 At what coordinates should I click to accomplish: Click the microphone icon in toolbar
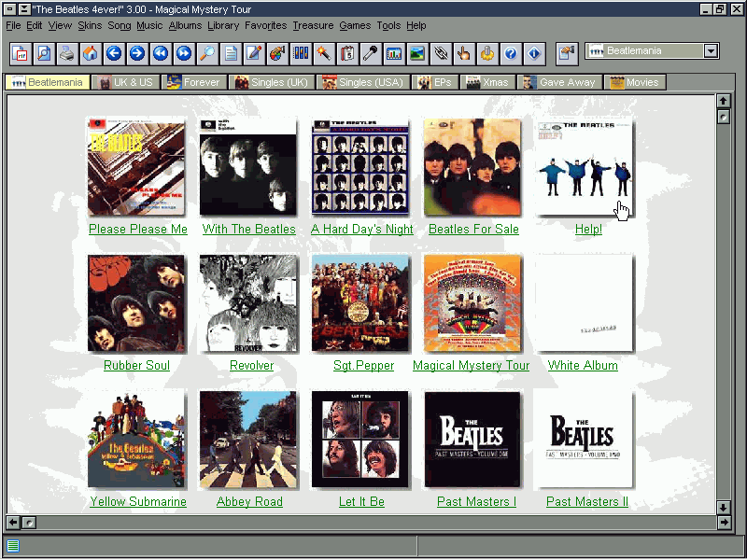point(371,53)
